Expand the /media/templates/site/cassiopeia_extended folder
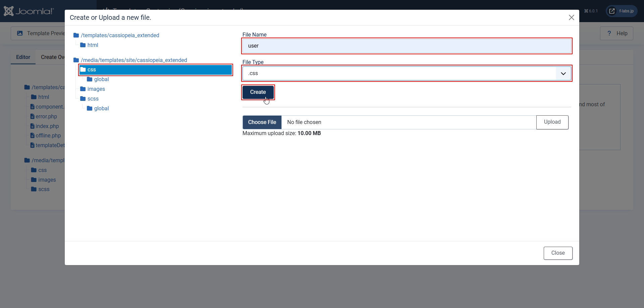This screenshot has height=308, width=644. (x=133, y=60)
